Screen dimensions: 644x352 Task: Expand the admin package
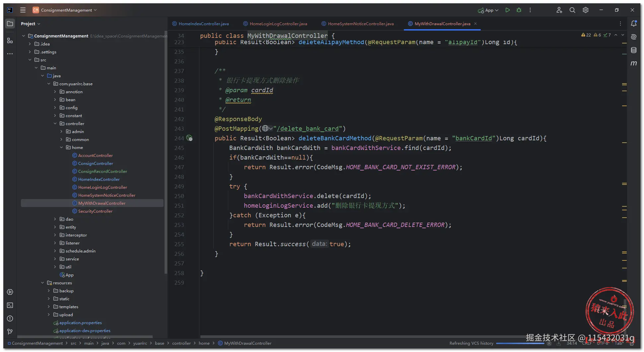point(61,131)
